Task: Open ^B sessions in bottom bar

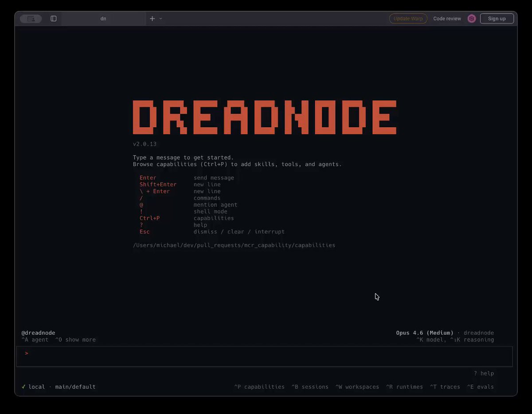Action: point(310,387)
